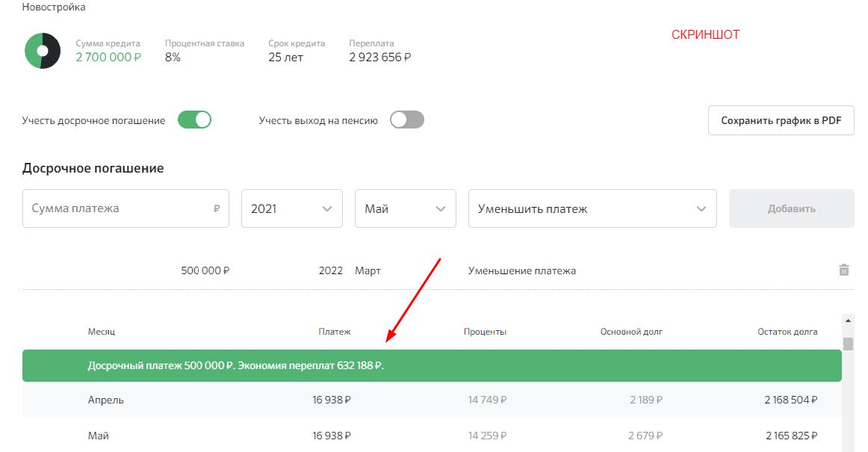Click the loan breakdown pie chart icon
The width and height of the screenshot is (868, 452).
43,51
